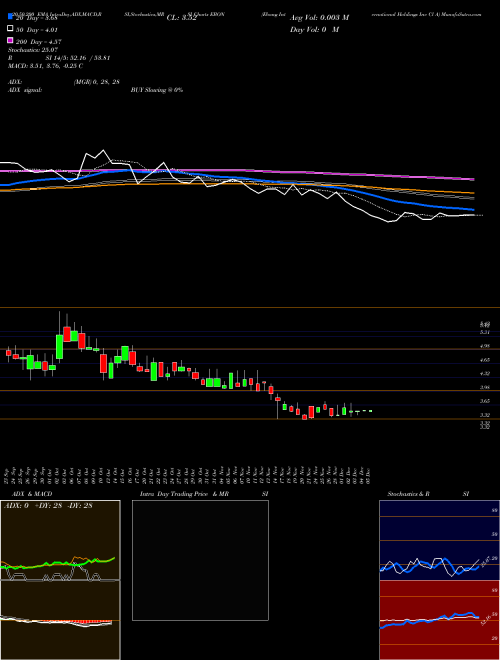The height and width of the screenshot is (660, 500).
Task: Click the '(MGR) 0, 28, 28' ADX values
Action: click(x=96, y=82)
